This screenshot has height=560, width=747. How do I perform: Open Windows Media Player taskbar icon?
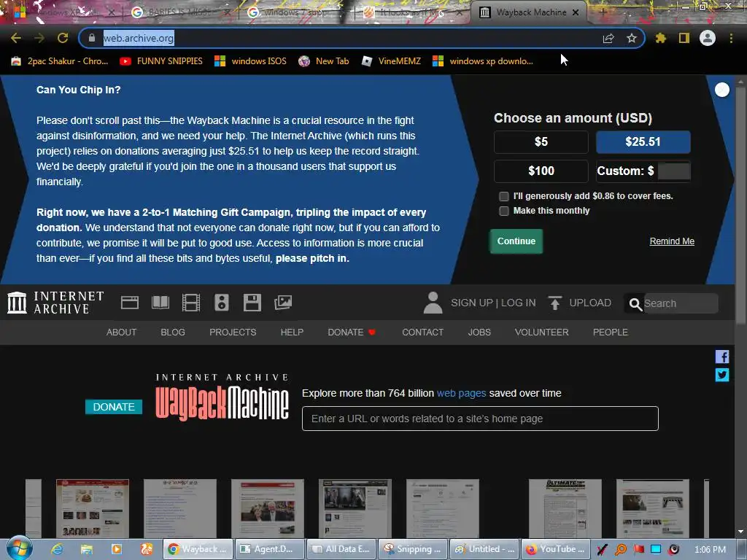coord(116,549)
